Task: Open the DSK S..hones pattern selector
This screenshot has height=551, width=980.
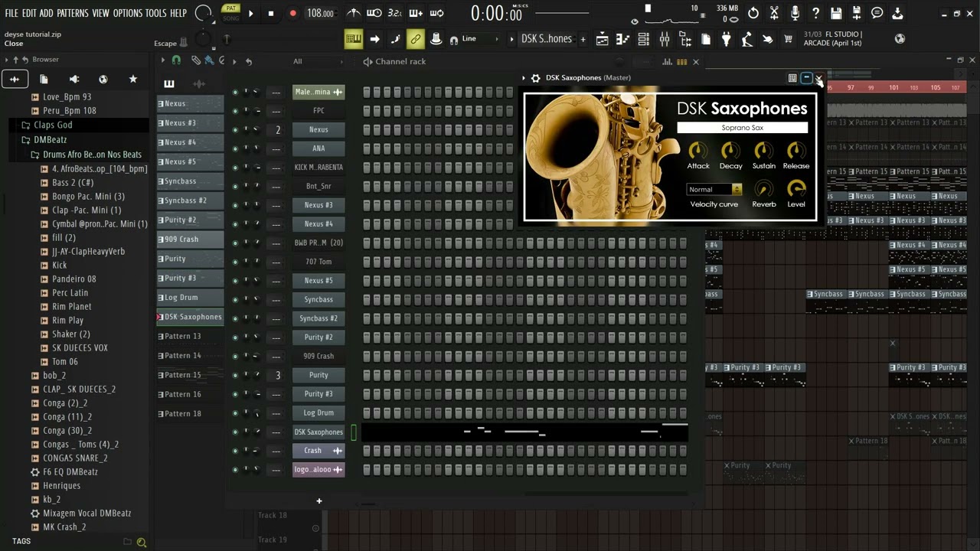Action: [x=547, y=39]
